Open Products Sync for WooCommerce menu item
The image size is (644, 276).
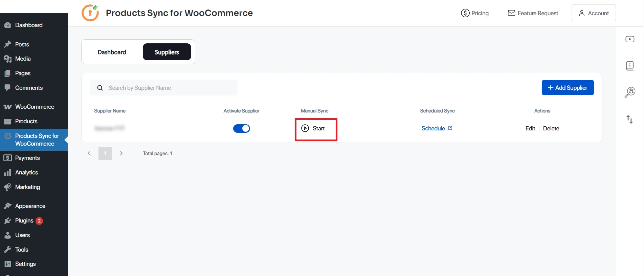34,140
